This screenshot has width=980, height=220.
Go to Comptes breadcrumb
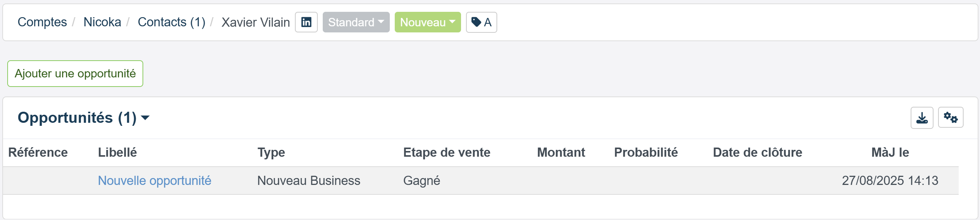(42, 22)
